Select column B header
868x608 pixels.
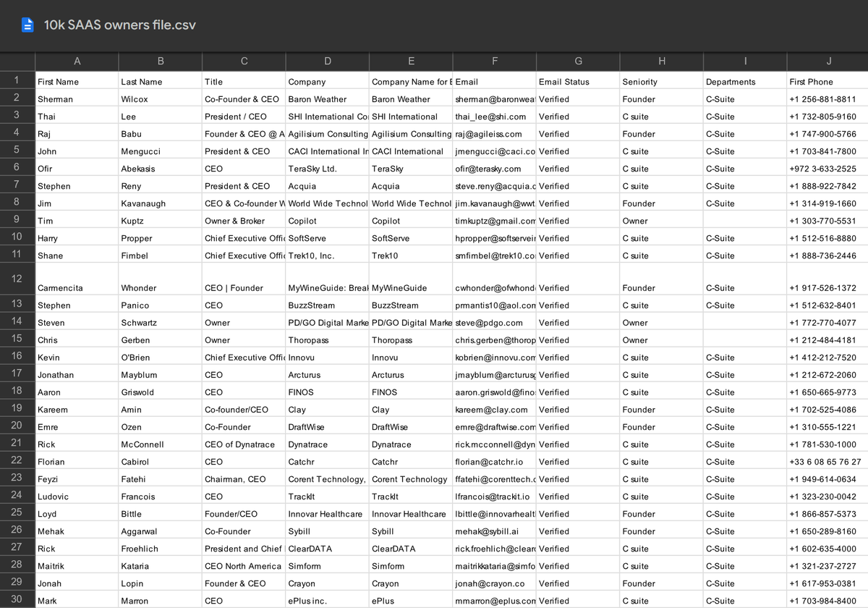click(x=161, y=62)
